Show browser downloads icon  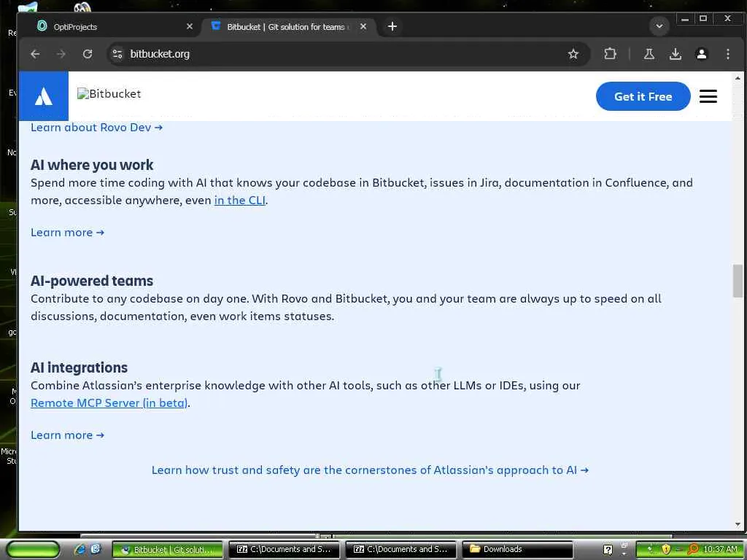click(x=675, y=54)
